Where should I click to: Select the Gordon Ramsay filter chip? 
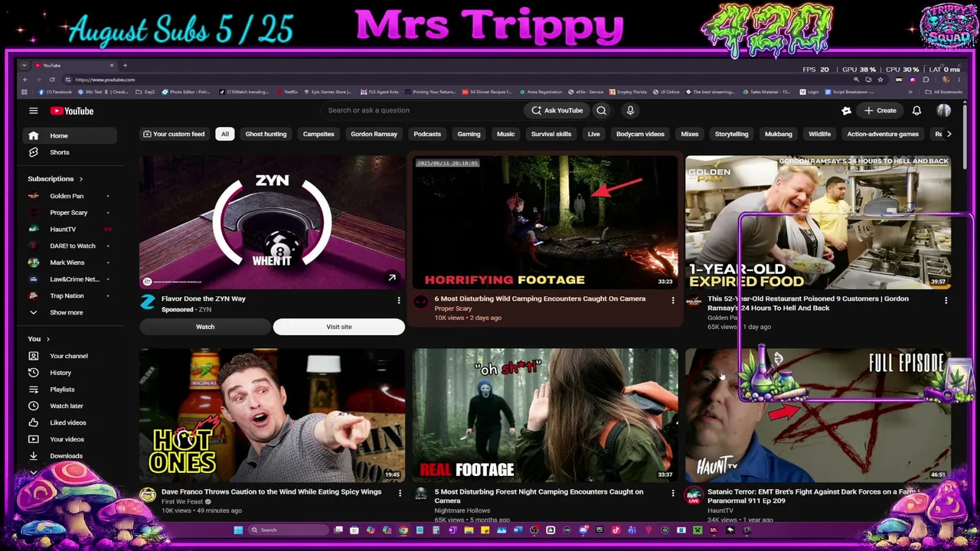[374, 134]
